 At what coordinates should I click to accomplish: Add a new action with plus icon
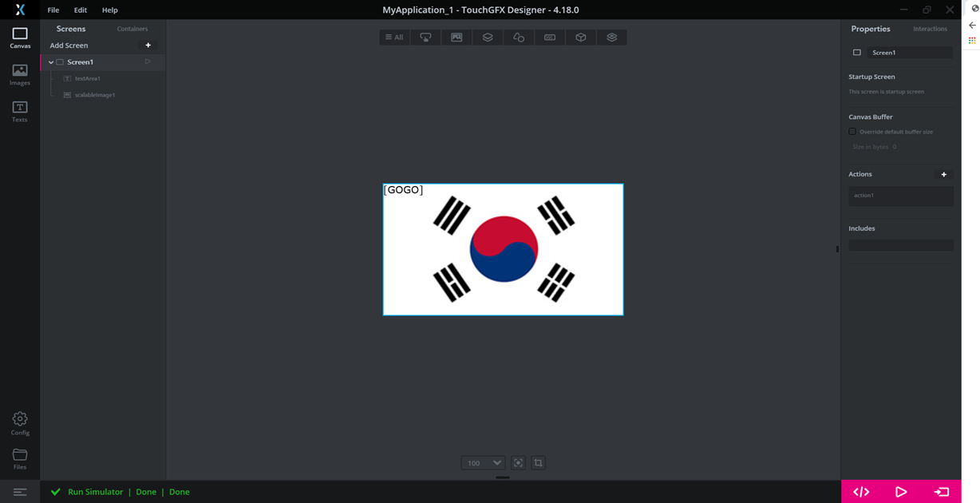(x=944, y=174)
